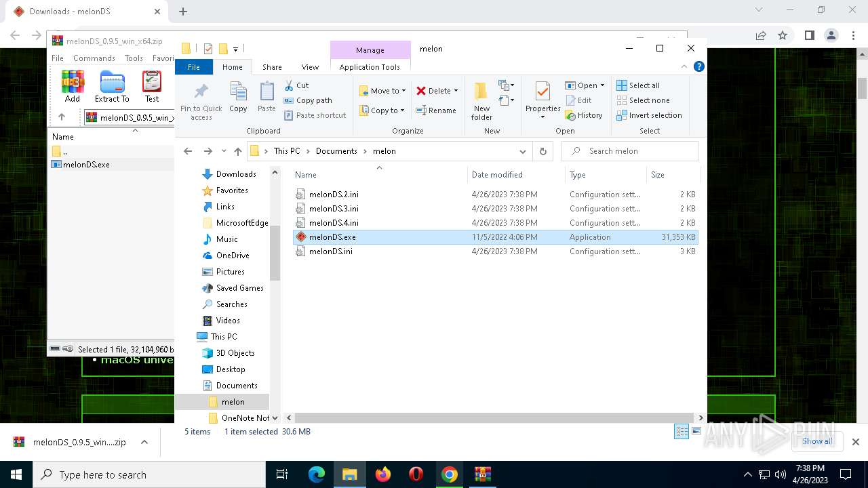Select Downloads in the navigation pane

(x=229, y=174)
